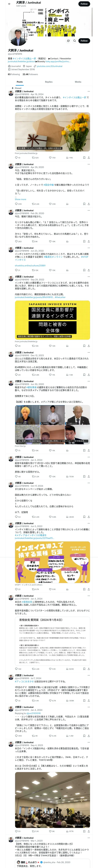Switch to the Media tab

tap(78, 82)
